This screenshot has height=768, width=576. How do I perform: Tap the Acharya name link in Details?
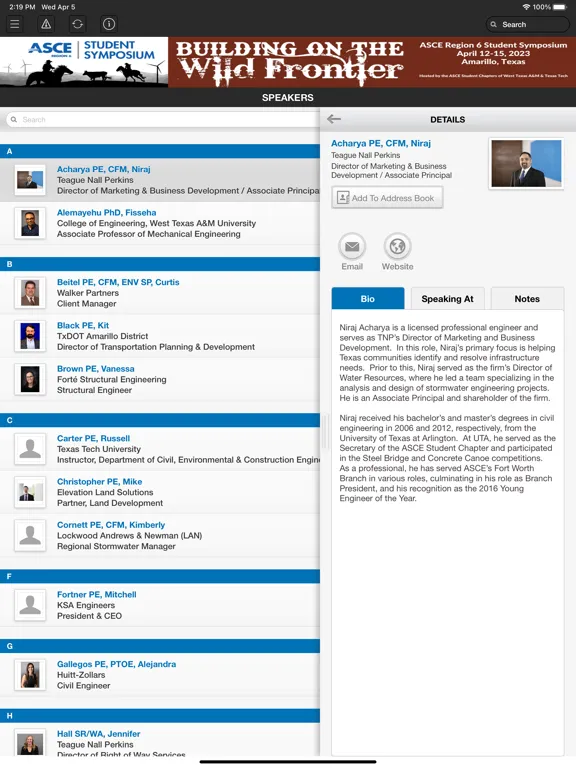381,144
